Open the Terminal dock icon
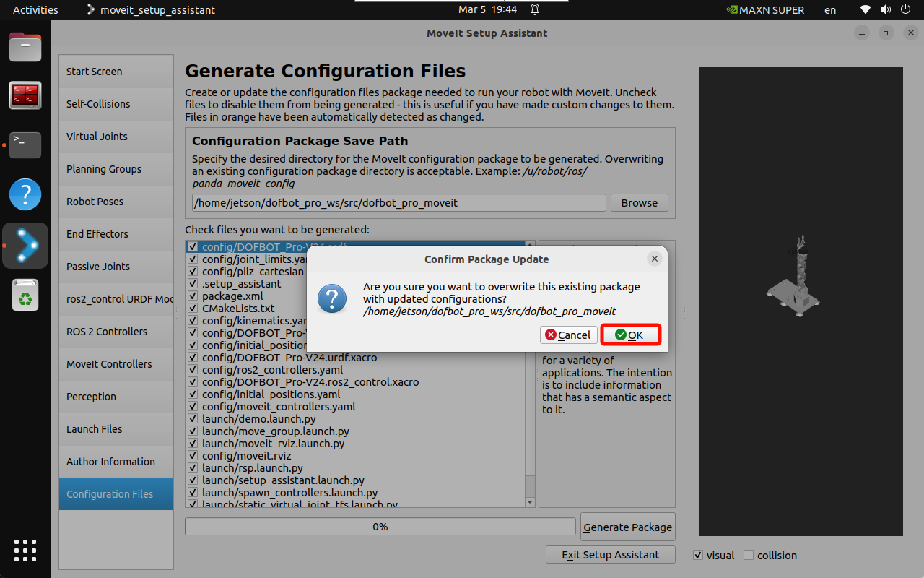Image resolution: width=924 pixels, height=578 pixels. coord(25,144)
